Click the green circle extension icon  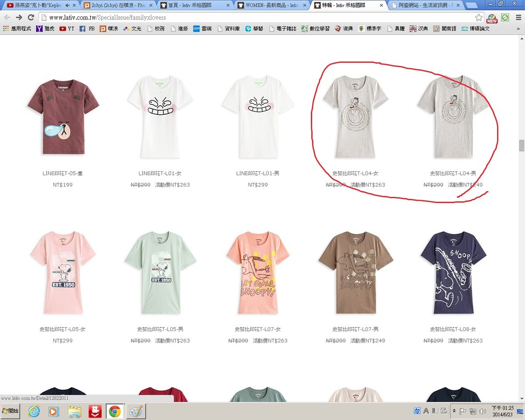point(505,17)
